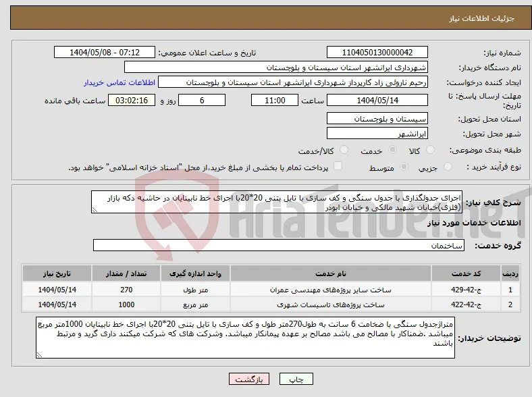
Task: Click the بازگشت back button
Action: pyautogui.click(x=249, y=379)
